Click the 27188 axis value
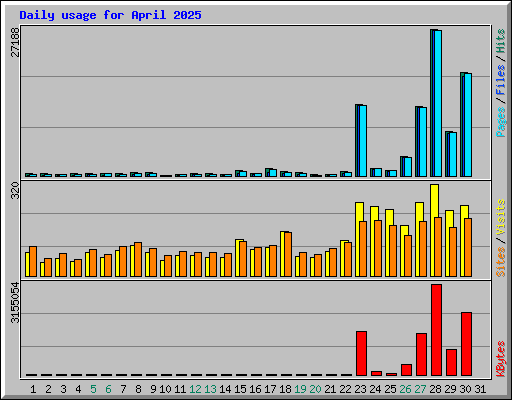 coord(15,42)
